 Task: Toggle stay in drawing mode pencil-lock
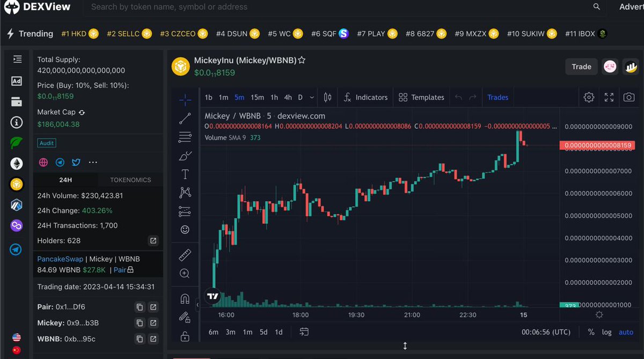tap(185, 317)
